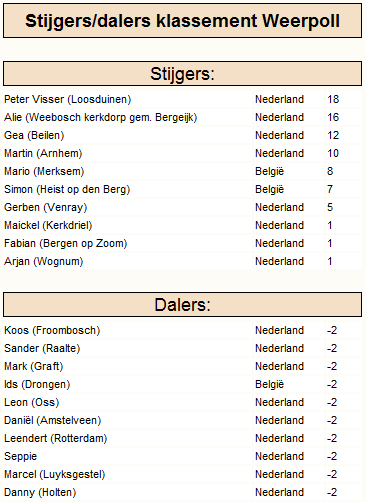Select Koos (Froombosch) in Dalers
366x502 pixels.
(x=52, y=330)
